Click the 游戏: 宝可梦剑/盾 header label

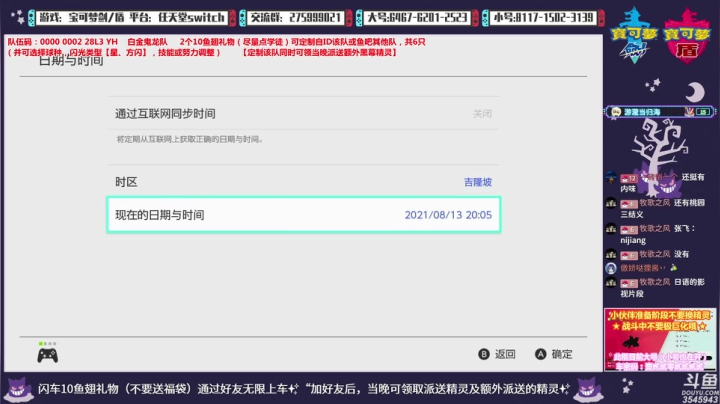(132, 18)
